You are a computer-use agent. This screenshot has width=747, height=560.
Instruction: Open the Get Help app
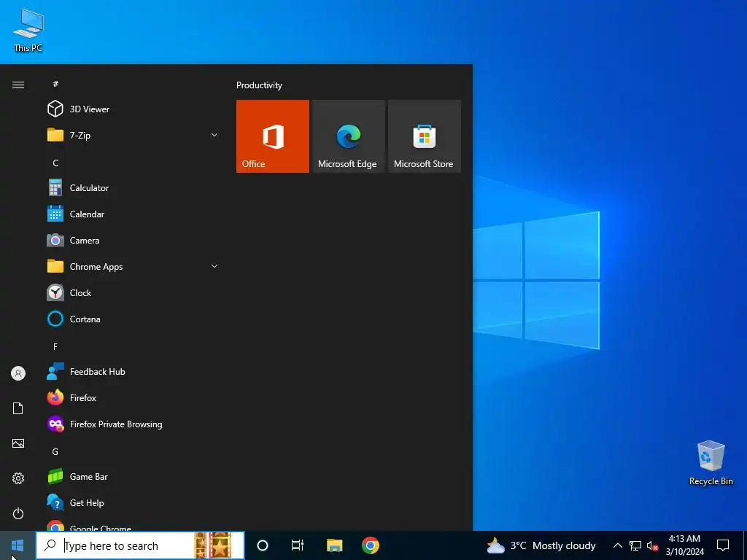pyautogui.click(x=133, y=503)
